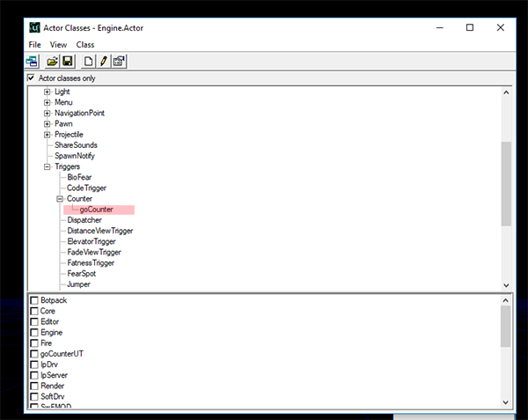Close the Actor Classes window
Image resolution: width=528 pixels, height=420 pixels.
click(501, 27)
